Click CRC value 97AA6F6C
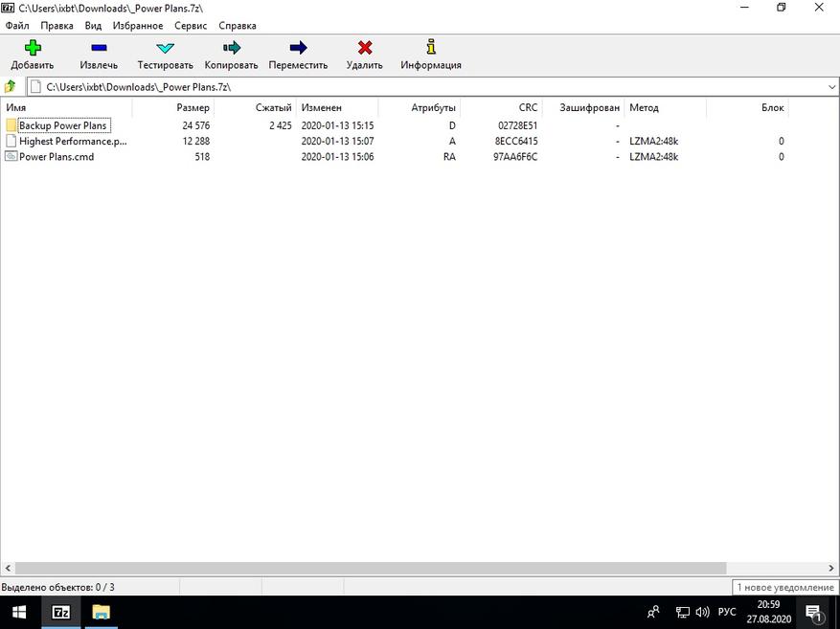This screenshot has width=840, height=629. pos(515,156)
